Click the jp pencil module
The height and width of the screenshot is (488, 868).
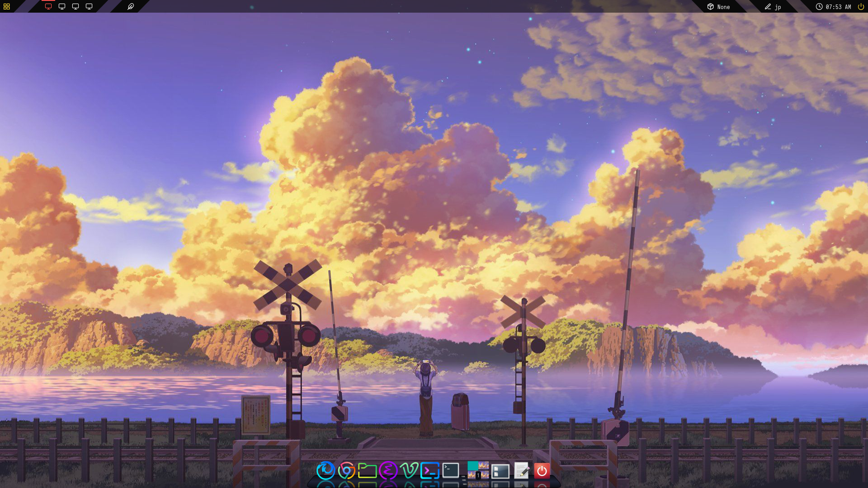tap(773, 7)
